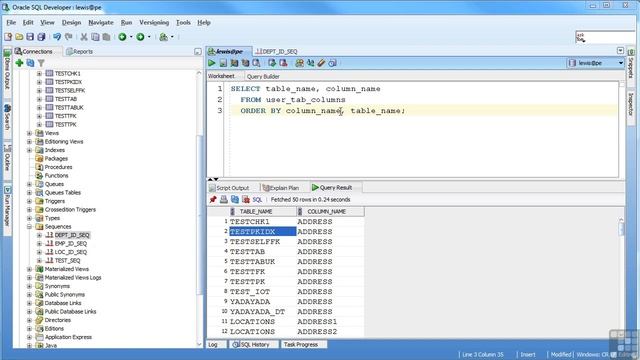
Task: Click the SQL History clock icon in toolbar
Action: (332, 63)
